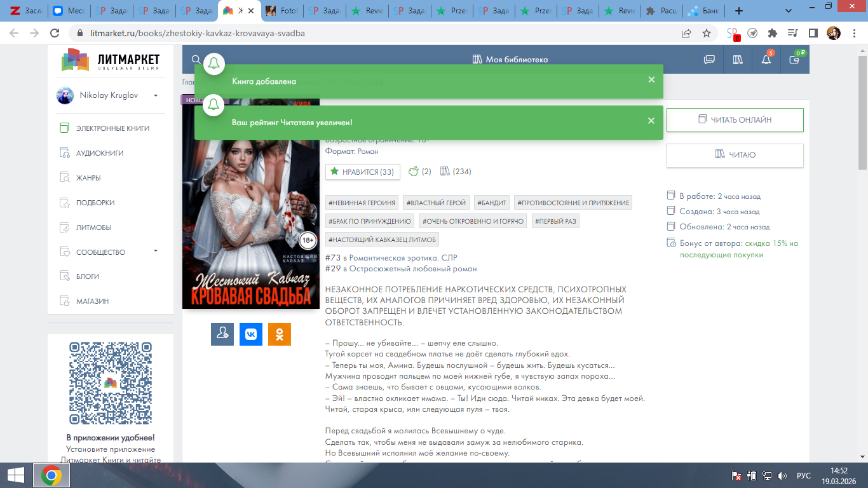Switch to the Fotol browser tab

coord(281,11)
